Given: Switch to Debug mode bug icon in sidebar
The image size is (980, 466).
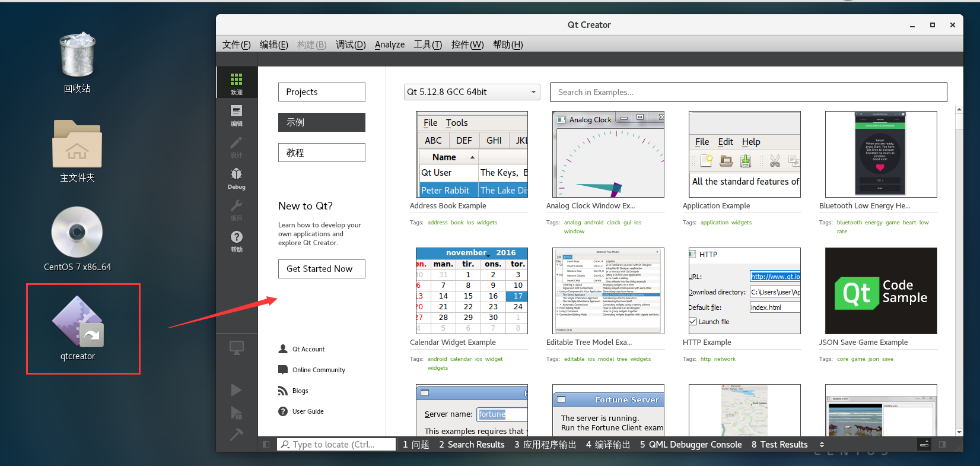Looking at the screenshot, I should point(237,177).
